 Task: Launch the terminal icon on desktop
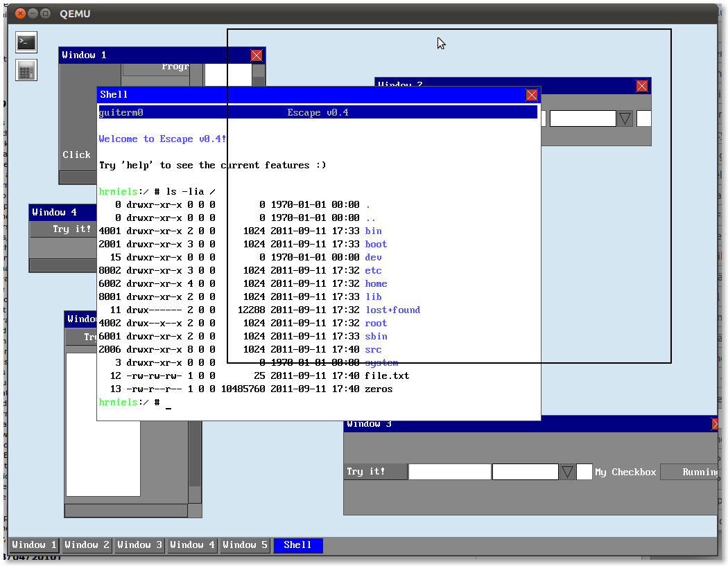26,43
